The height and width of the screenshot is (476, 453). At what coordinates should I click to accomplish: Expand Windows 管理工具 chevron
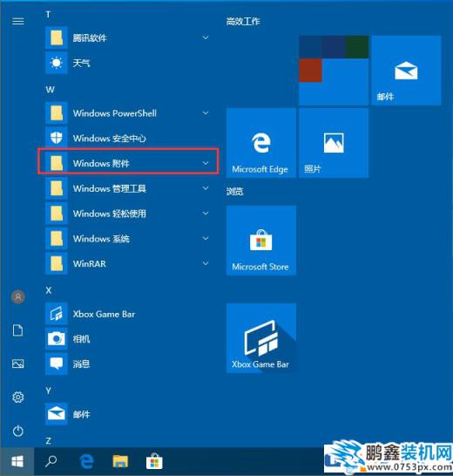(x=206, y=188)
